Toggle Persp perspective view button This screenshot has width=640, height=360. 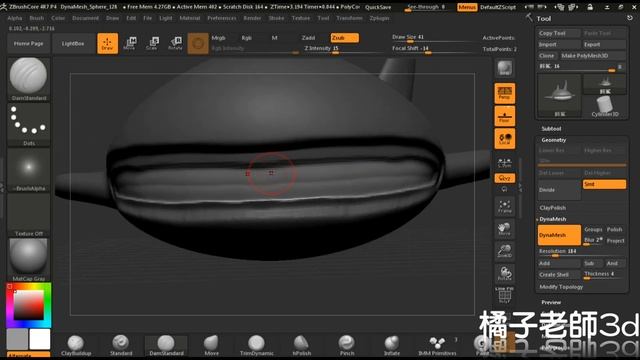coord(504,93)
